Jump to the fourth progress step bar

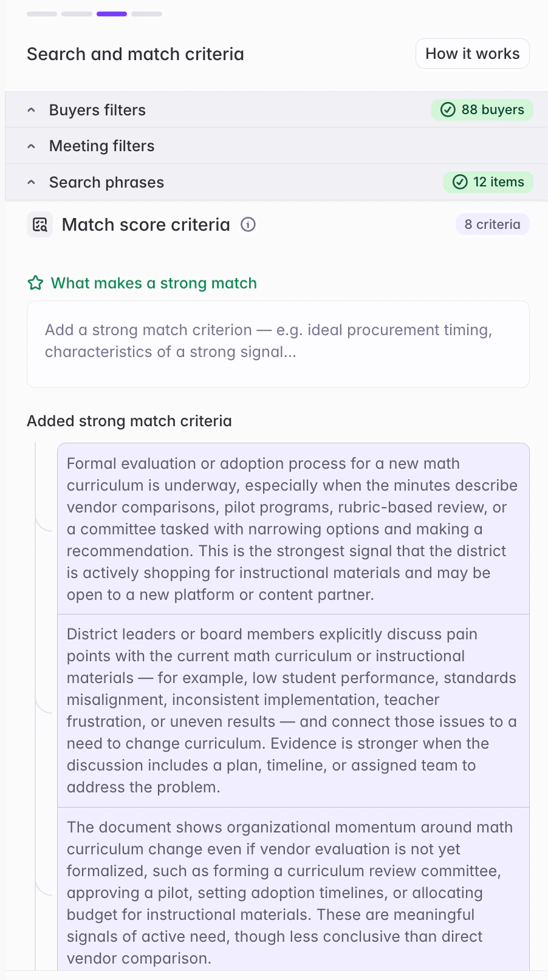(146, 14)
